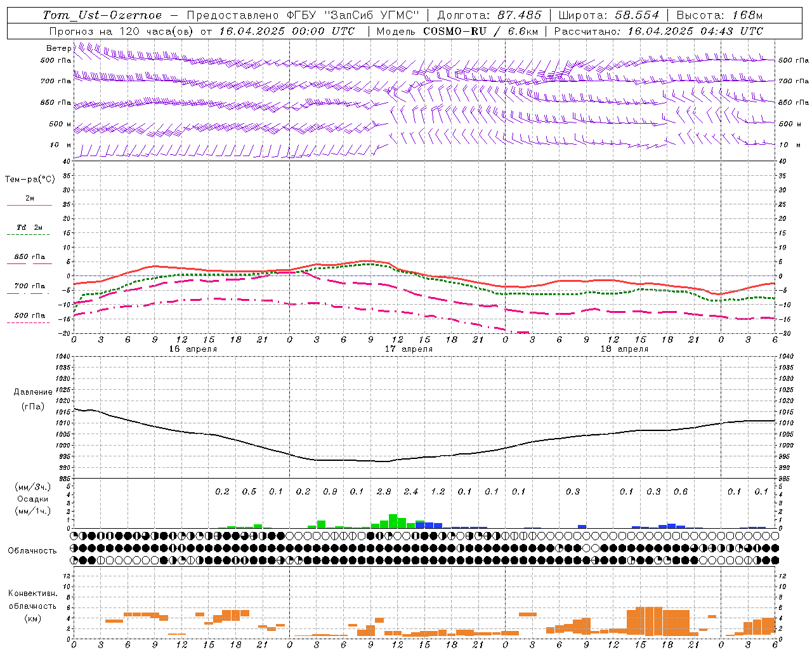
Task: Click the 'Td 2м' dew point legend entry
Action: tap(30, 227)
